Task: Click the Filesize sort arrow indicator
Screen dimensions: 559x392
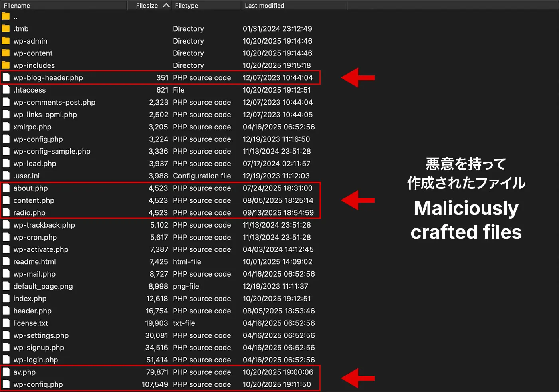Action: [x=166, y=5]
